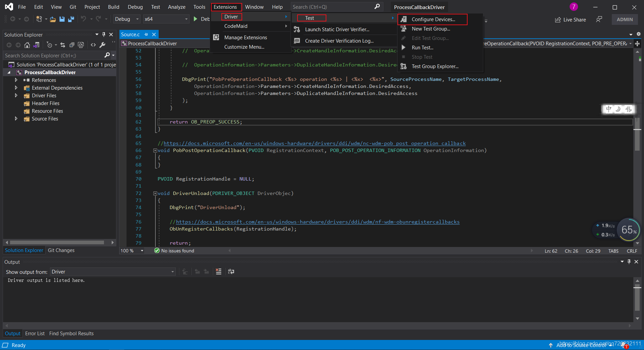Toggle auto-hide pin on Solution Explorer panel

[104, 35]
